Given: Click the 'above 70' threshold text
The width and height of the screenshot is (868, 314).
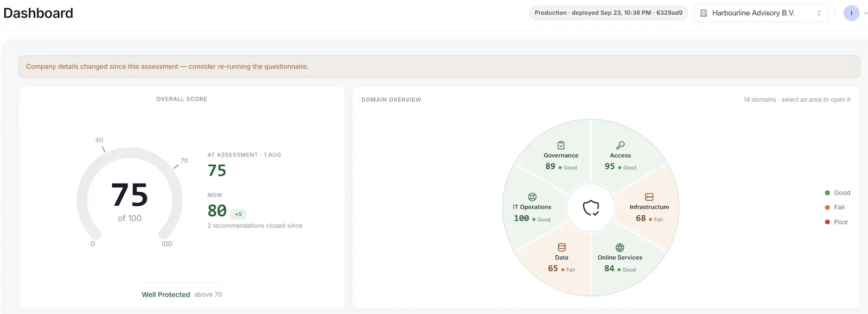Looking at the screenshot, I should 208,294.
